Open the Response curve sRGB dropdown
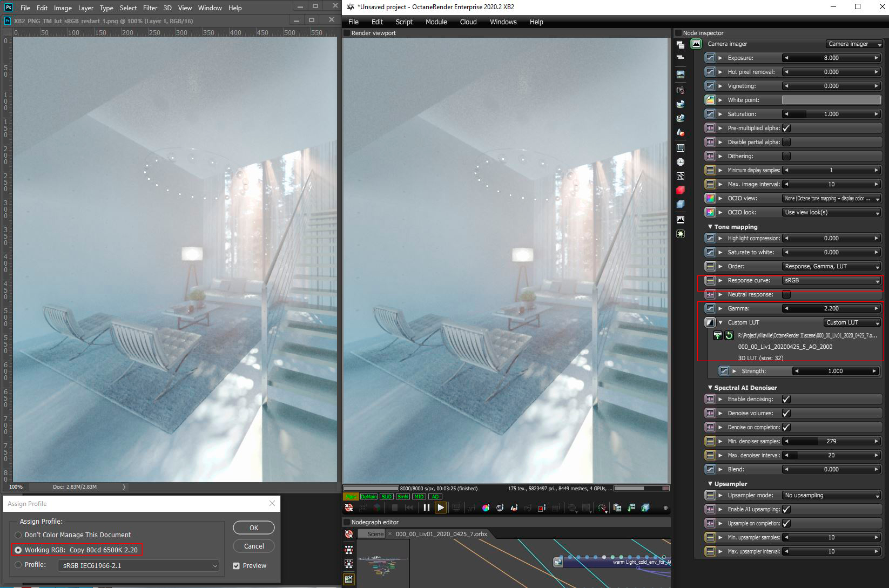 point(832,280)
